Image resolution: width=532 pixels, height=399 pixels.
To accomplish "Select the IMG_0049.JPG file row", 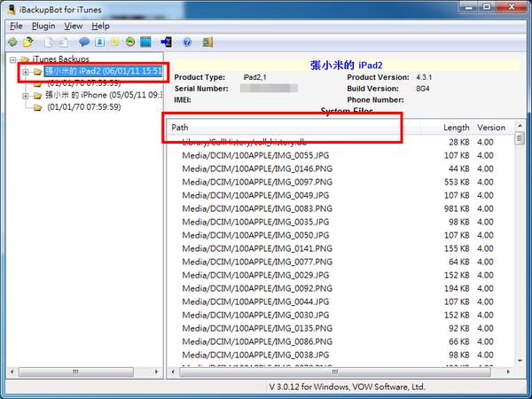I will [341, 195].
